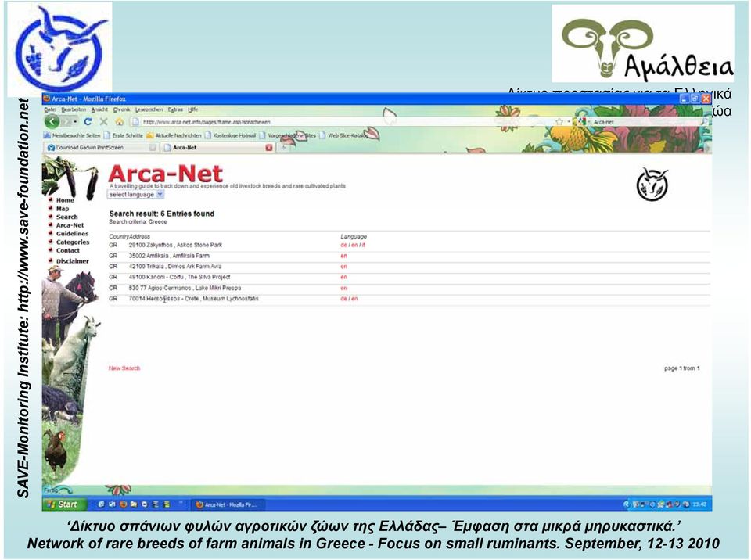The image size is (751, 560).
Task: Click the Αμάλθεια ram logo
Action: click(x=643, y=44)
